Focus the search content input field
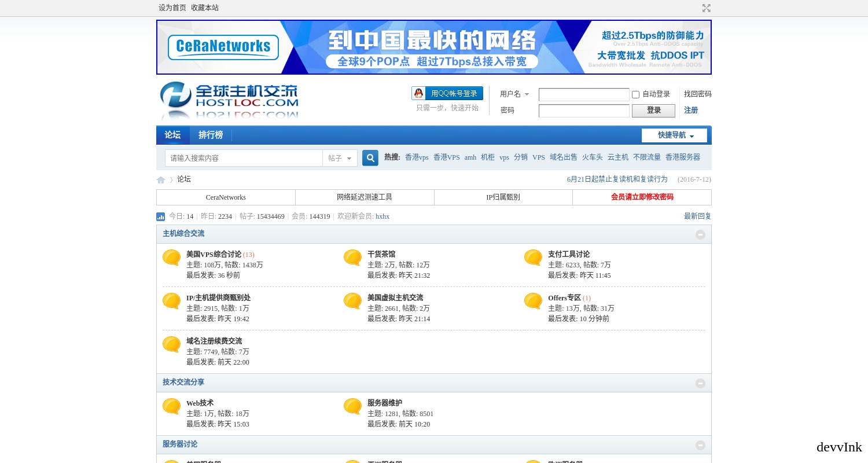 (x=244, y=158)
